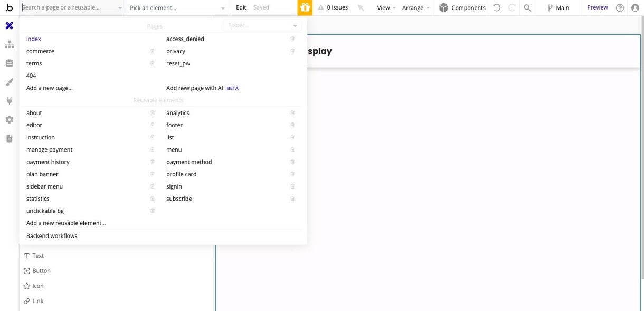The height and width of the screenshot is (311, 644).
Task: Delete the commerce page via trash icon
Action: (153, 51)
